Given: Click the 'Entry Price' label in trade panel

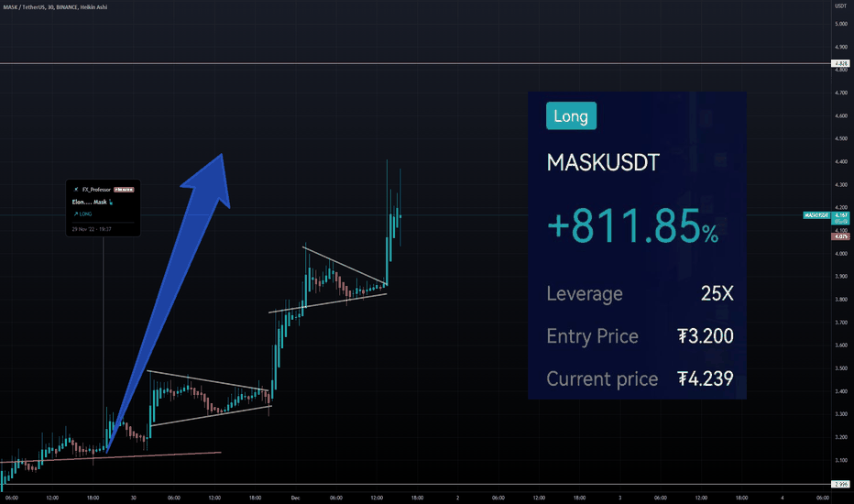Looking at the screenshot, I should [x=593, y=336].
